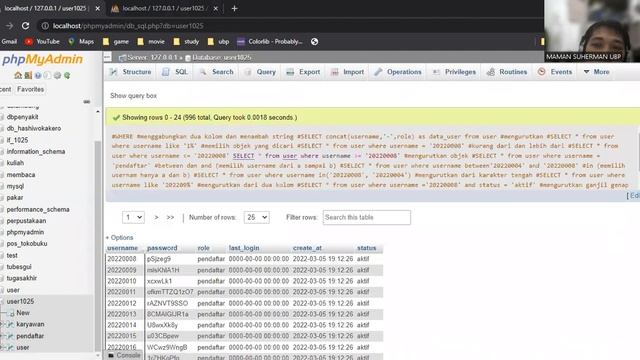Viewport: 640px width, 360px height.
Task: Sort by the password column header
Action: coord(162,248)
